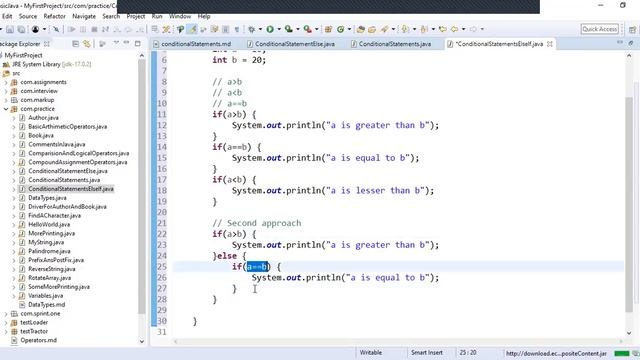
Task: Click the Save icon in the toolbar
Action: (x=10, y=29)
